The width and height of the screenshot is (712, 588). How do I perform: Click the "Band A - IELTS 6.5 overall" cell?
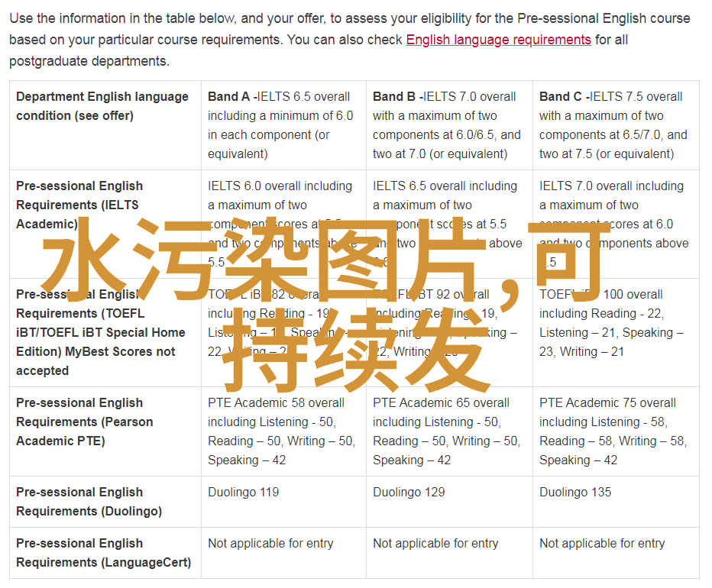(x=283, y=125)
